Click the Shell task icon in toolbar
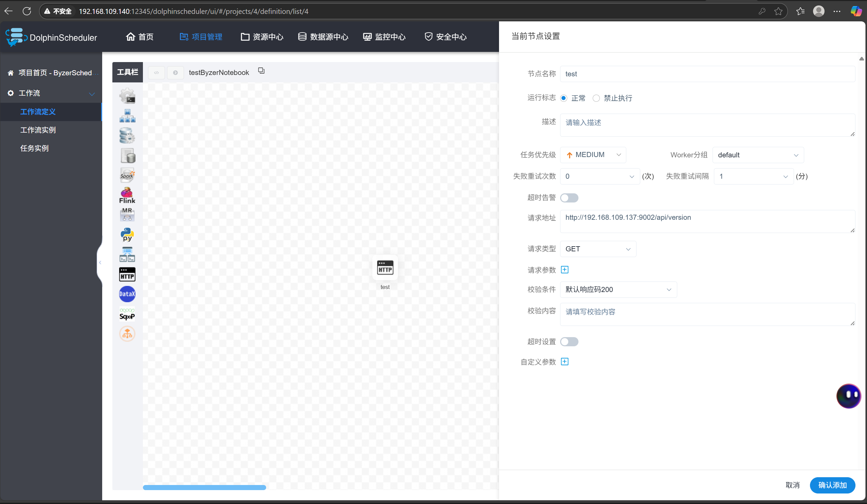This screenshot has width=867, height=504. pos(127,96)
